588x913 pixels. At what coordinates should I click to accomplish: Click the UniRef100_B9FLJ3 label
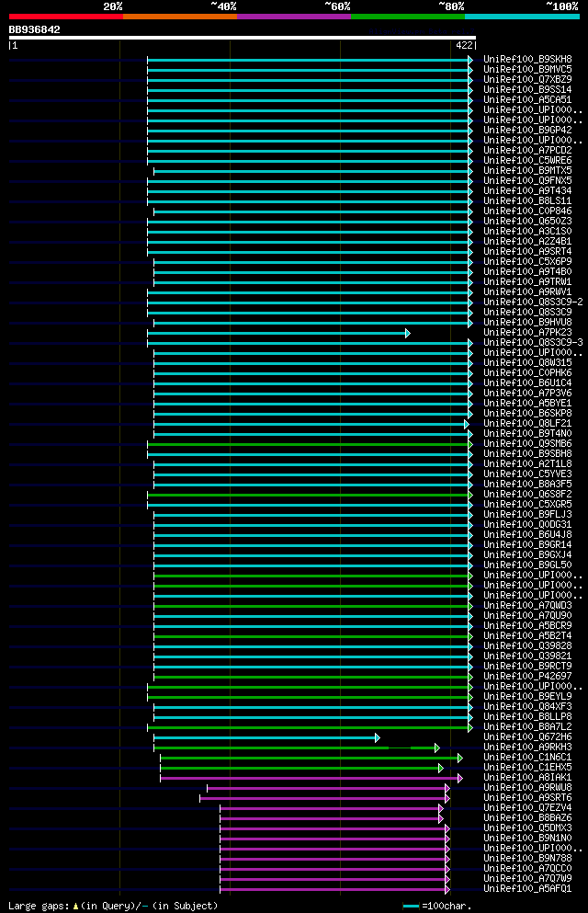pos(527,514)
